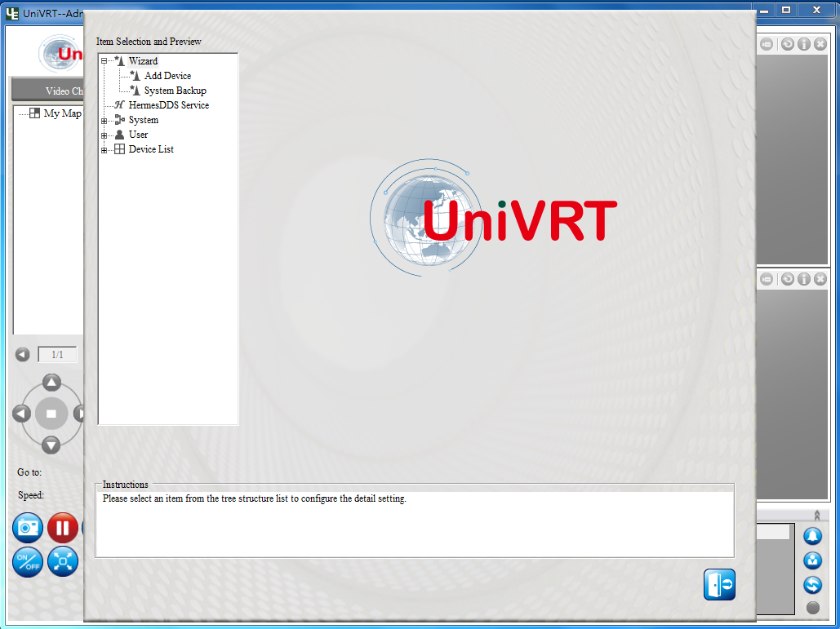
Task: Click the reload icon in upper video panel
Action: (788, 44)
